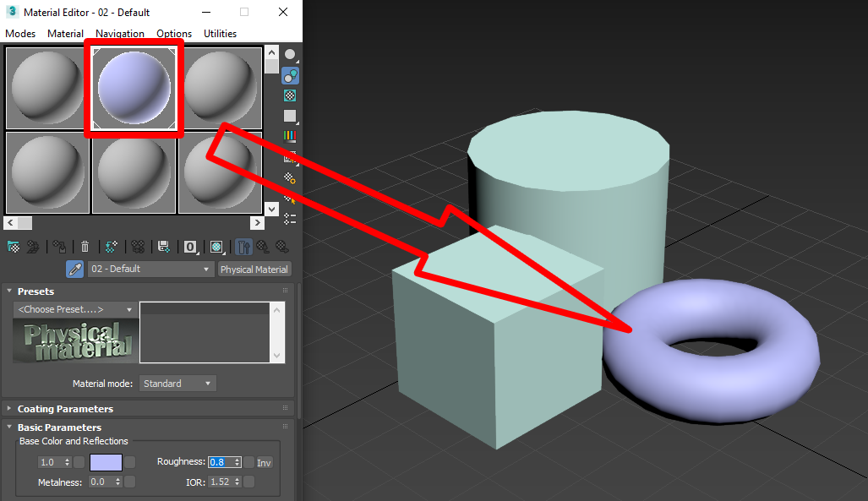The height and width of the screenshot is (501, 868).
Task: Click the Roughness spinner arrows
Action: pos(237,462)
